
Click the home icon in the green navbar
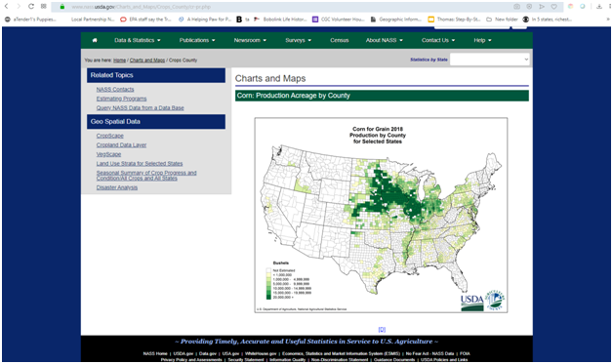95,40
